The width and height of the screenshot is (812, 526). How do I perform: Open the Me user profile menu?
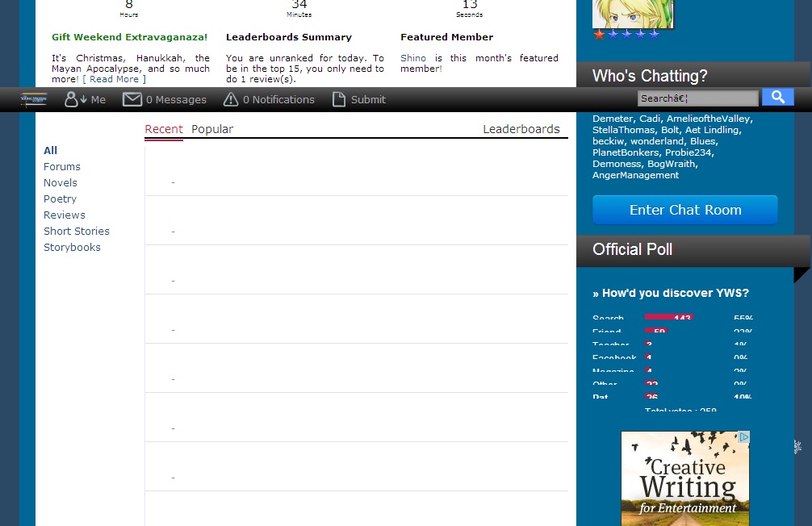point(85,99)
